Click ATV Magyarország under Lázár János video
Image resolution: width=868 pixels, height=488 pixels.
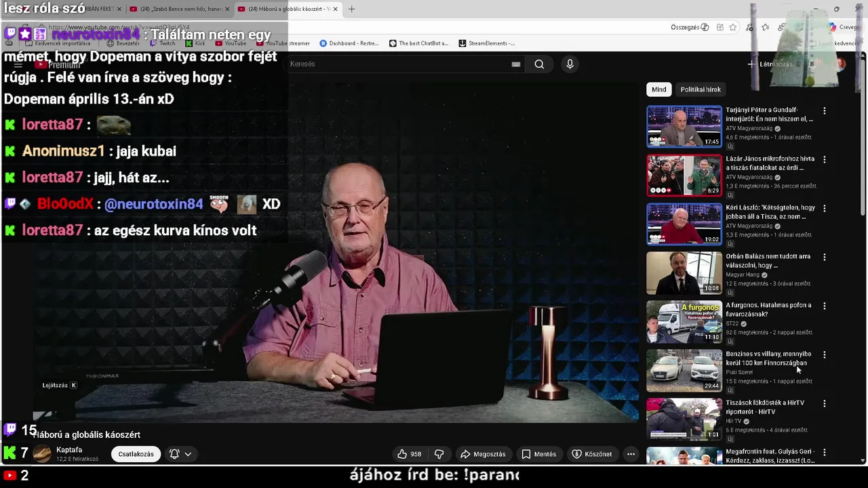pos(749,178)
